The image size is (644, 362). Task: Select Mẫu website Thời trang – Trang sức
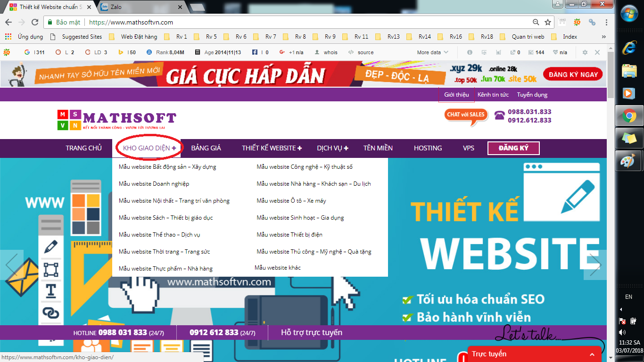point(165,252)
